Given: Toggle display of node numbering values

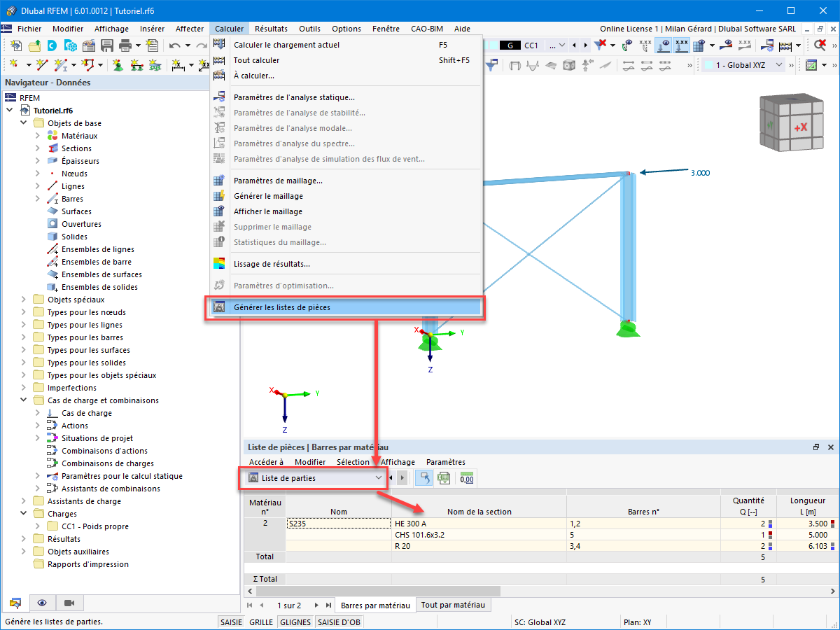Looking at the screenshot, I should pos(645,45).
